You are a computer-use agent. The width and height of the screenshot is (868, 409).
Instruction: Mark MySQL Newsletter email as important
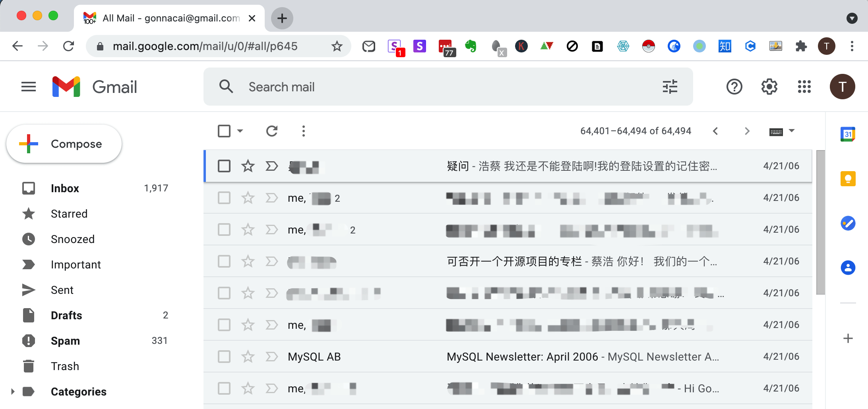(x=272, y=357)
